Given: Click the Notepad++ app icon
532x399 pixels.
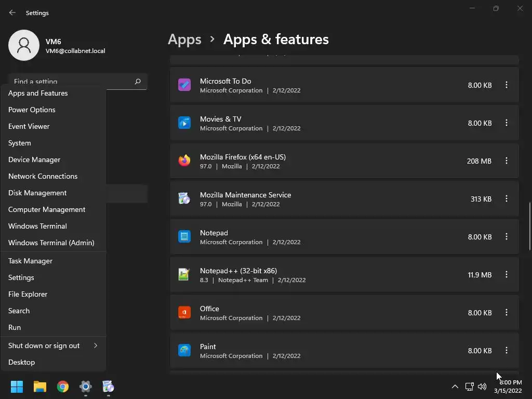Looking at the screenshot, I should click(x=184, y=275).
